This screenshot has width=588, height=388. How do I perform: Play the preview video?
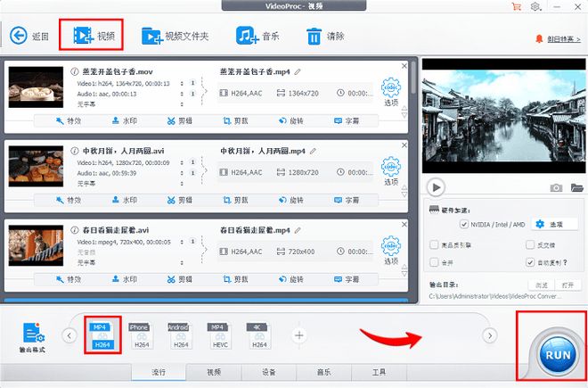click(x=436, y=187)
